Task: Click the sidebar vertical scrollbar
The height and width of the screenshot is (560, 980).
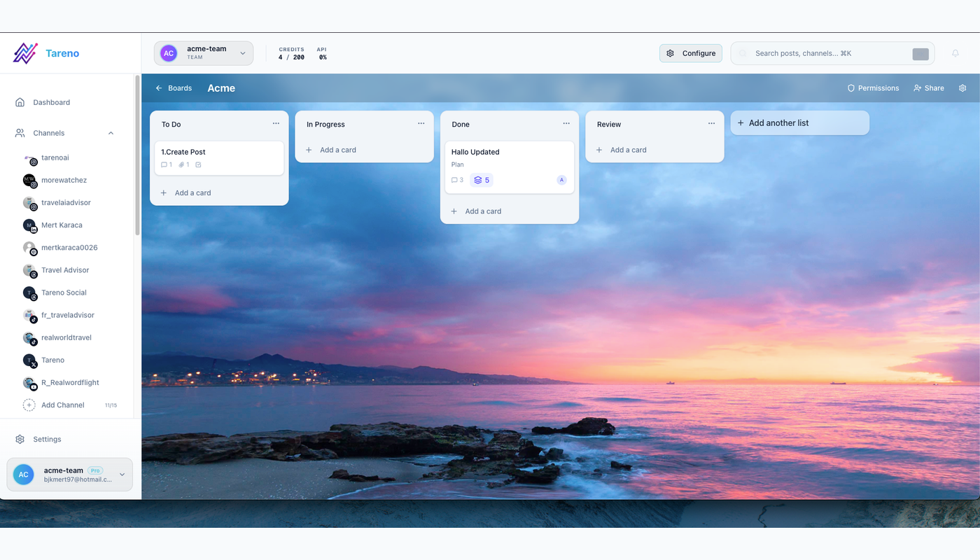Action: point(137,155)
